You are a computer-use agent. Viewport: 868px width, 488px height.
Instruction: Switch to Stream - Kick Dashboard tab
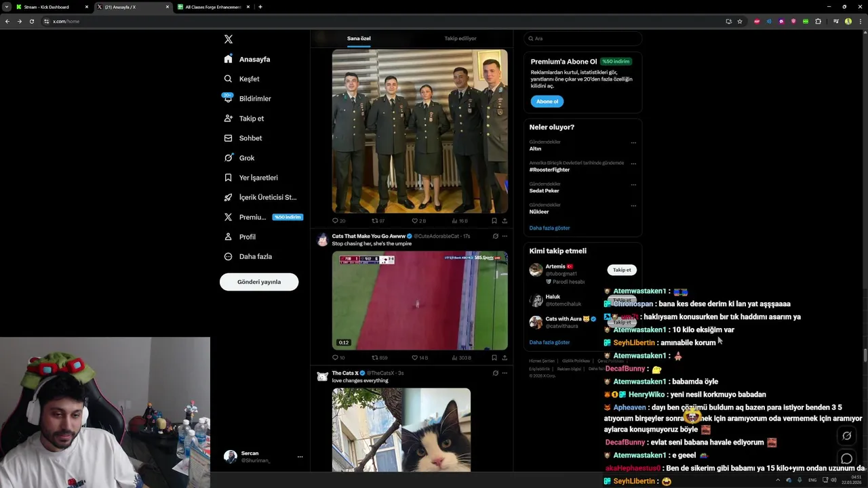click(52, 7)
